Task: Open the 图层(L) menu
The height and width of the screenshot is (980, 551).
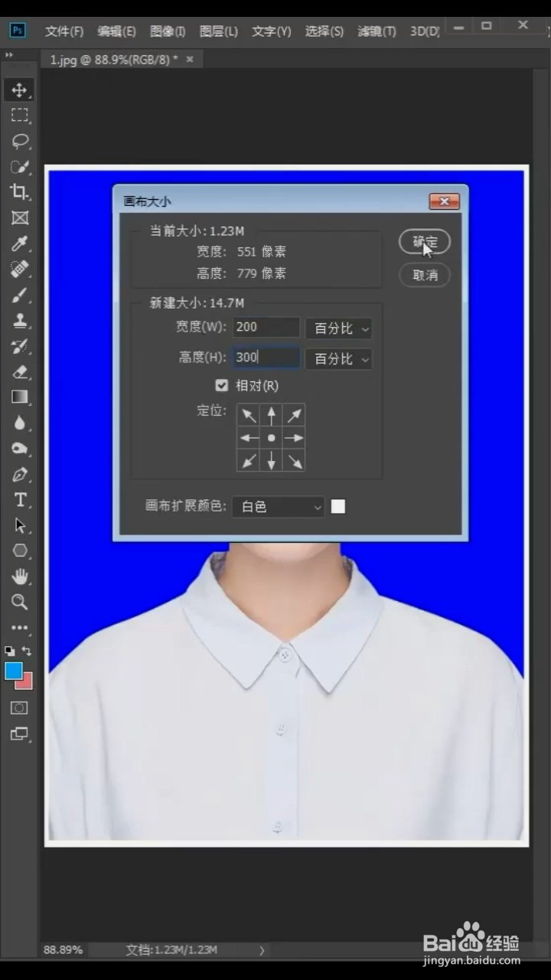Action: 219,31
